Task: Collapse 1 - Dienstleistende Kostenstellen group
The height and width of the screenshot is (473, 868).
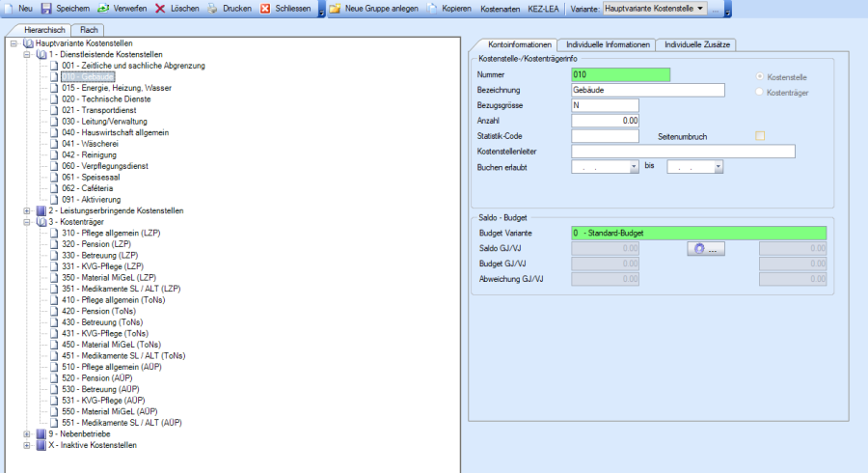Action: click(27, 54)
